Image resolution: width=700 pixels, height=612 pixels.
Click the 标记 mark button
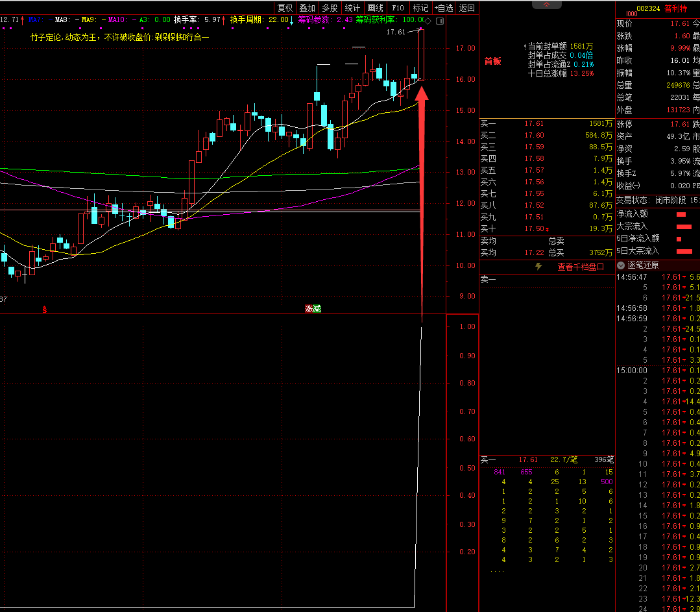pos(420,8)
